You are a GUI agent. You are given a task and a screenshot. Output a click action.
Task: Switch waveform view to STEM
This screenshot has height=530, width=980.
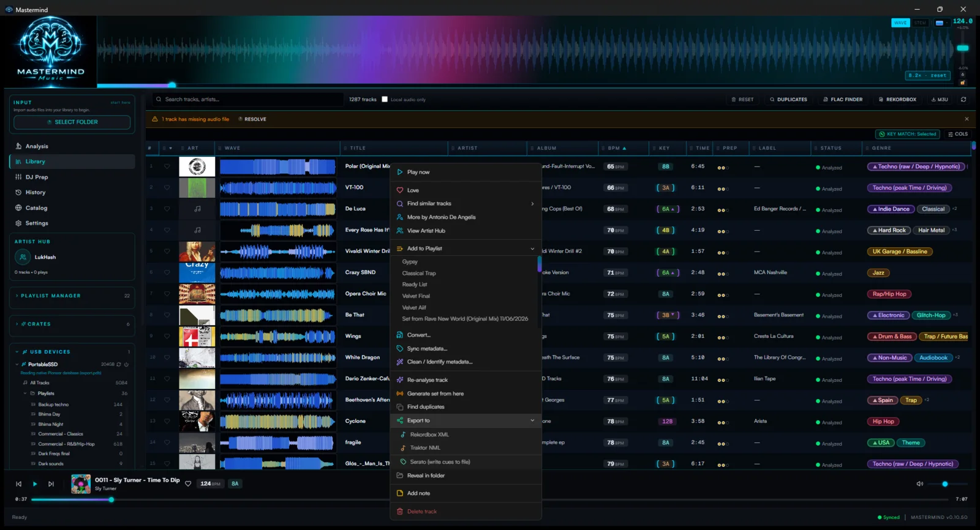point(921,23)
